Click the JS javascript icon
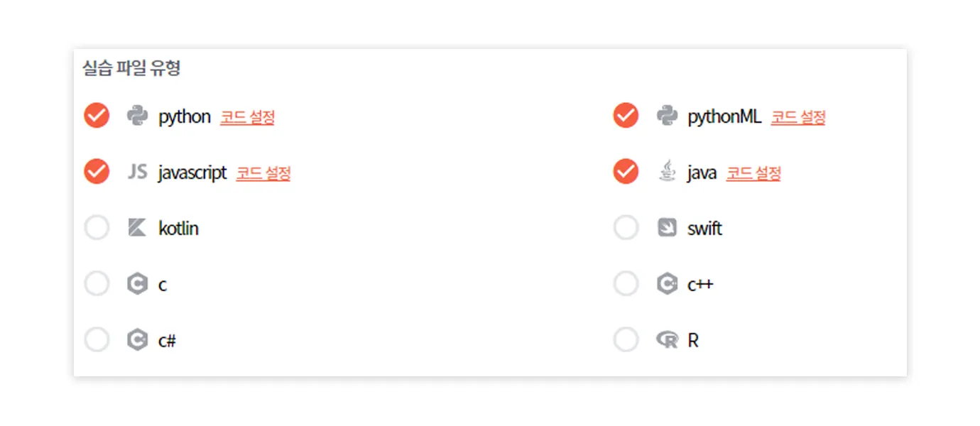This screenshot has width=980, height=426. 137,172
